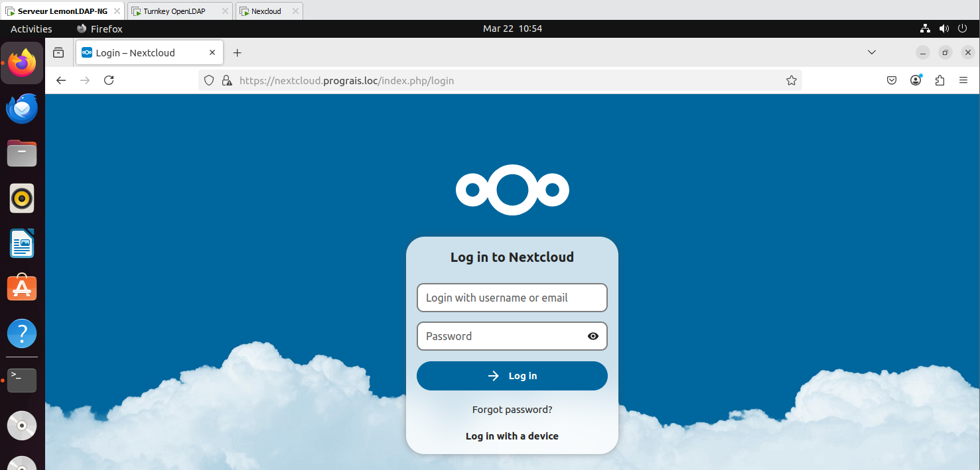980x470 pixels.
Task: Switch to the Turnkey OpenLDAP VM tab
Action: 179,11
